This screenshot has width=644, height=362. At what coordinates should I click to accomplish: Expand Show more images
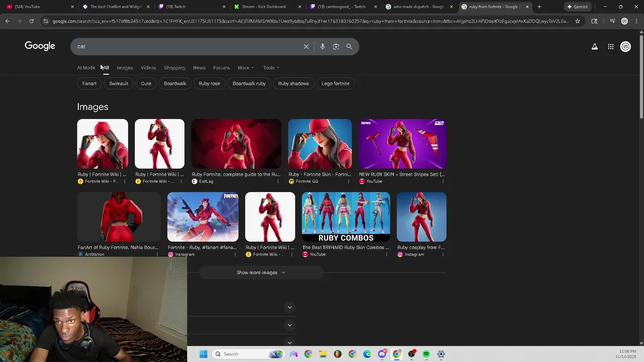point(261,273)
